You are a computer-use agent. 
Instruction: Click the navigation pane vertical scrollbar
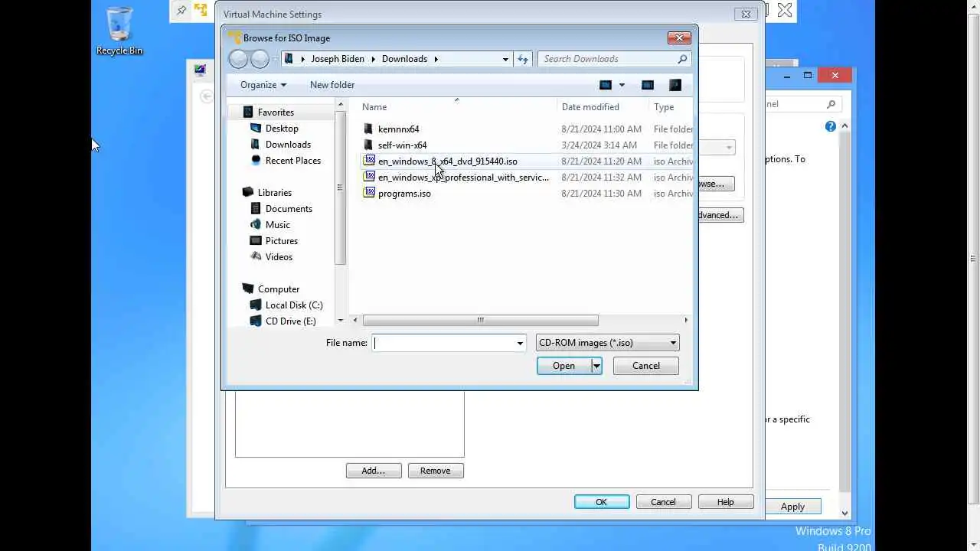pos(340,187)
